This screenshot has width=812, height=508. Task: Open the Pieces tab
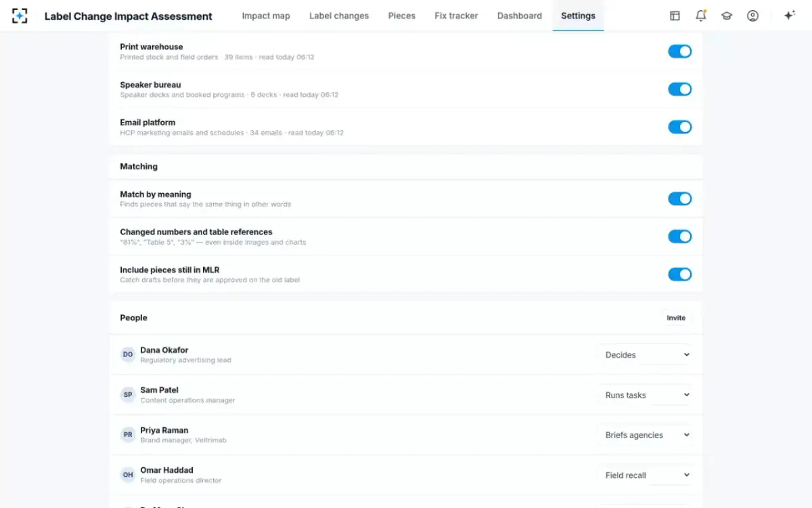(x=402, y=16)
